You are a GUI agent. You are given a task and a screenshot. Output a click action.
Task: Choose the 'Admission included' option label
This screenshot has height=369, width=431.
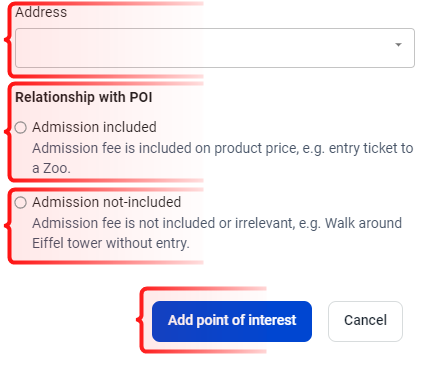[x=94, y=127]
